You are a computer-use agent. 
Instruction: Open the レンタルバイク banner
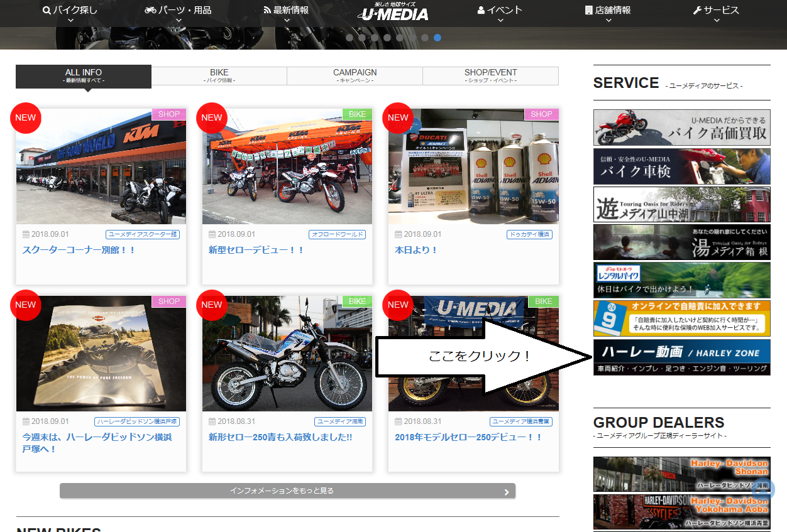[681, 280]
